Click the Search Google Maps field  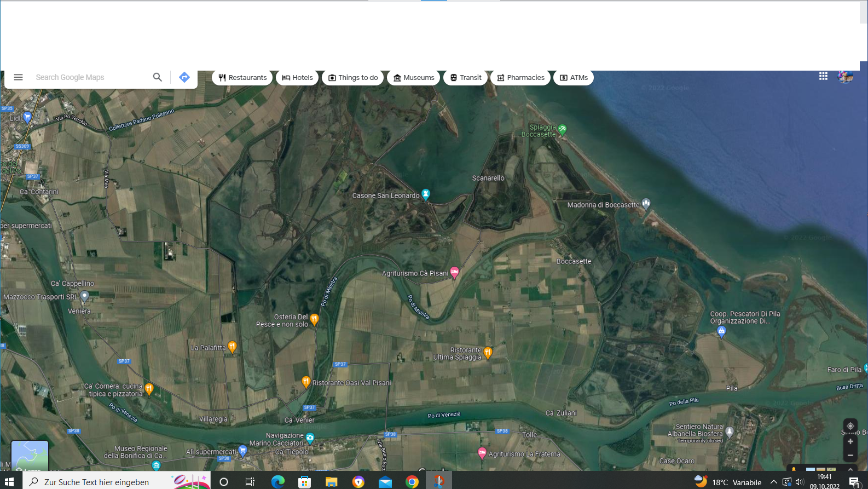(x=90, y=77)
